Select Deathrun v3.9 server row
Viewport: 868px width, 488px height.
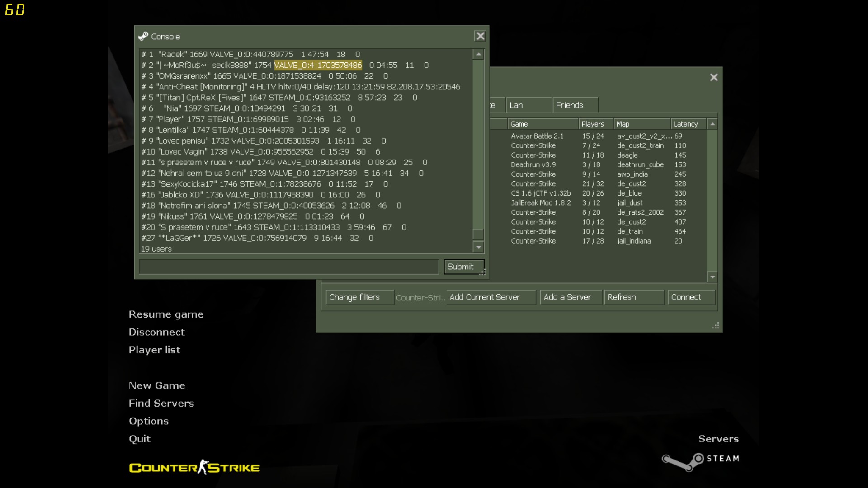click(x=598, y=164)
